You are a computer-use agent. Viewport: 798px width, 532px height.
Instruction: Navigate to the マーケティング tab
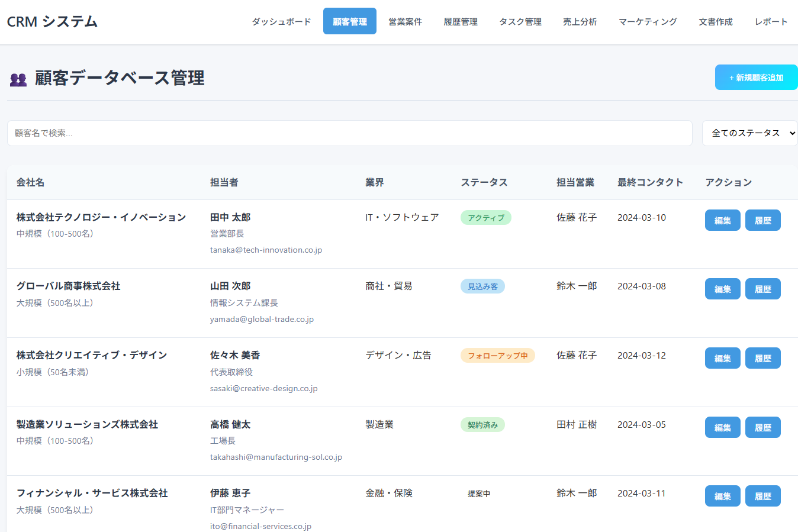click(648, 22)
